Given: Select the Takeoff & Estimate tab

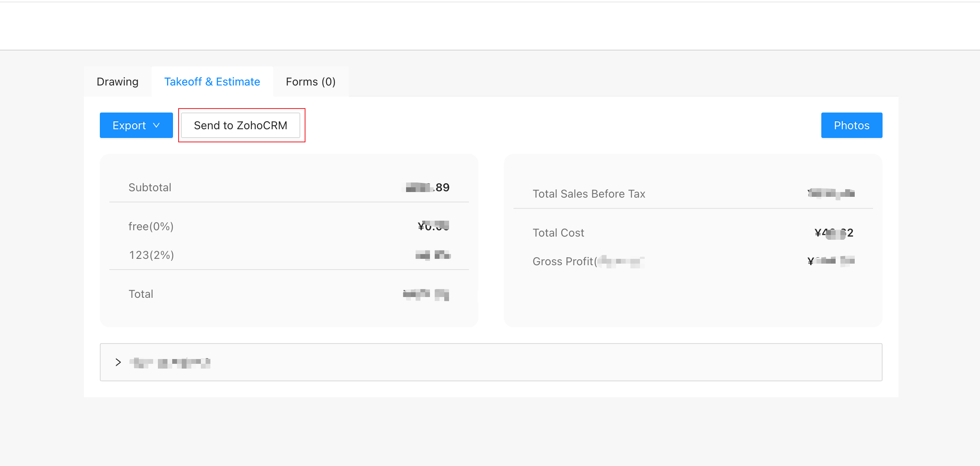Looking at the screenshot, I should (x=212, y=82).
